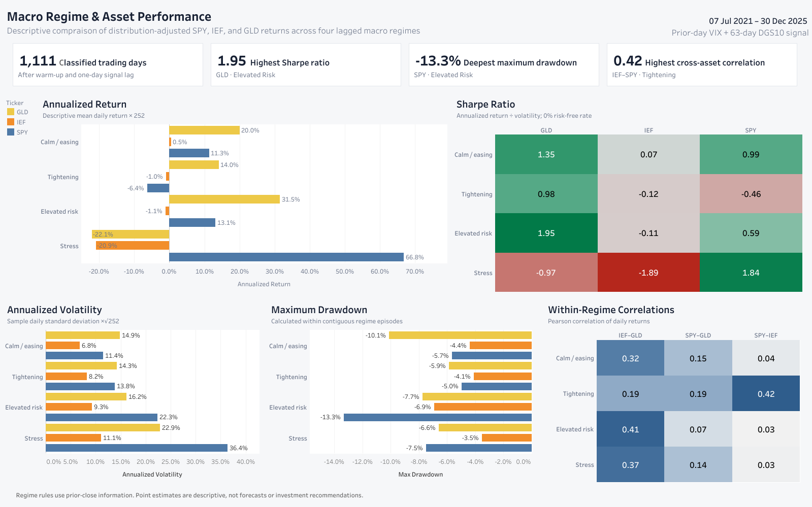Click the Maximum Drawdown chart title
The height and width of the screenshot is (507, 812).
pos(319,310)
